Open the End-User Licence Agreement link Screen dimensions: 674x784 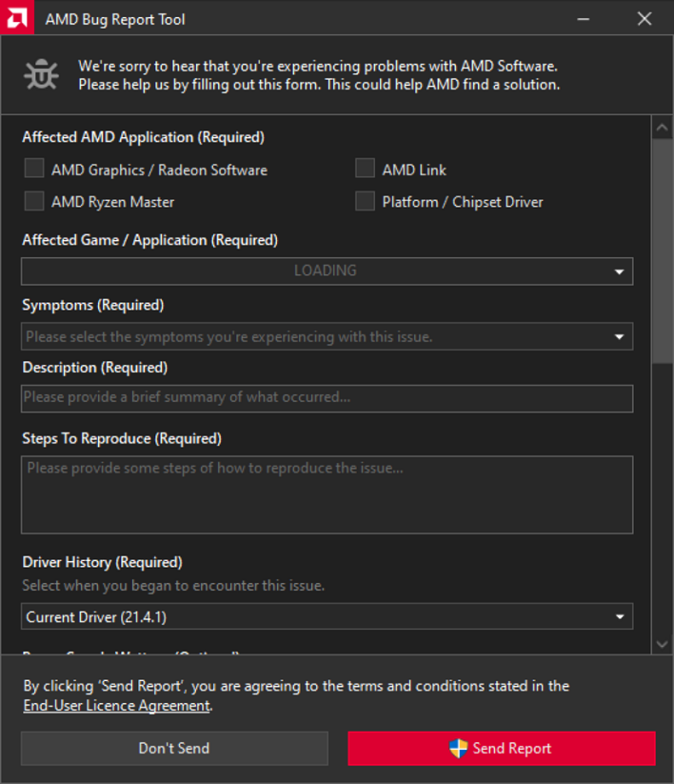[x=116, y=706]
